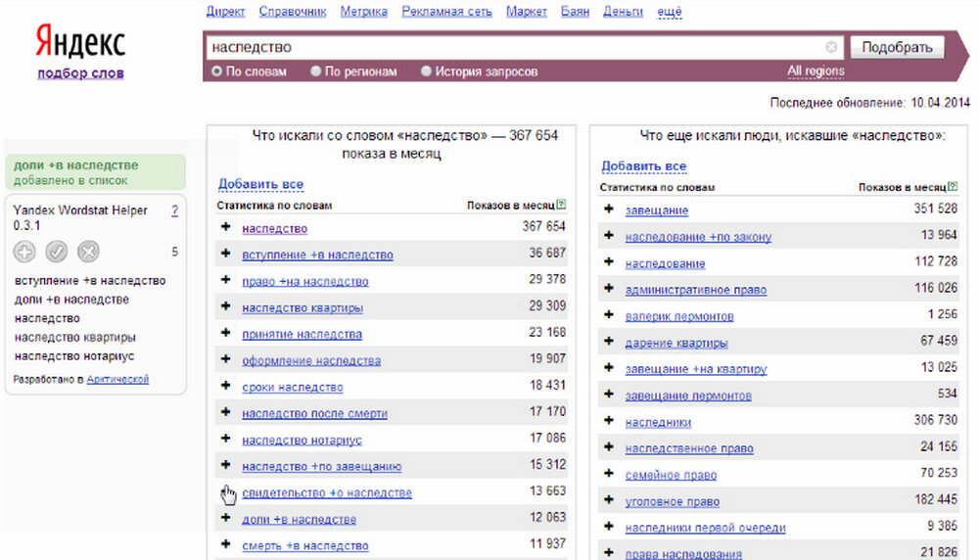This screenshot has height=560, width=979.
Task: Open 'завещание +на квартиру' query link
Action: pos(696,369)
